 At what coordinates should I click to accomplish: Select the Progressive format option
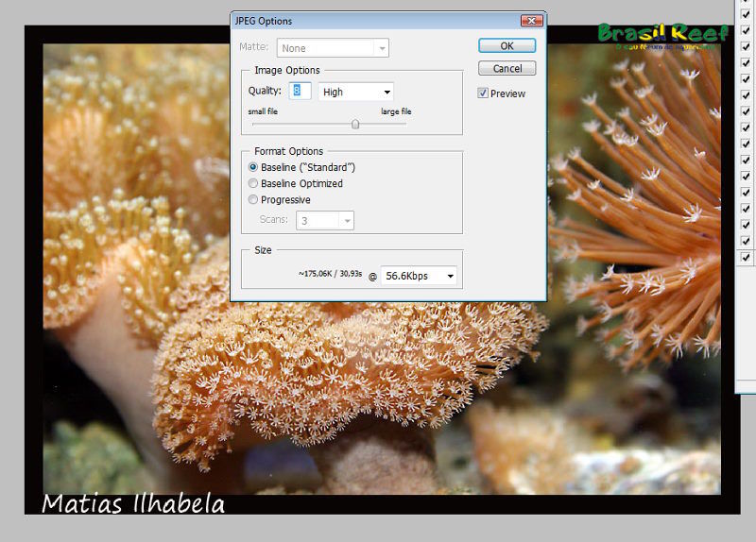(252, 199)
